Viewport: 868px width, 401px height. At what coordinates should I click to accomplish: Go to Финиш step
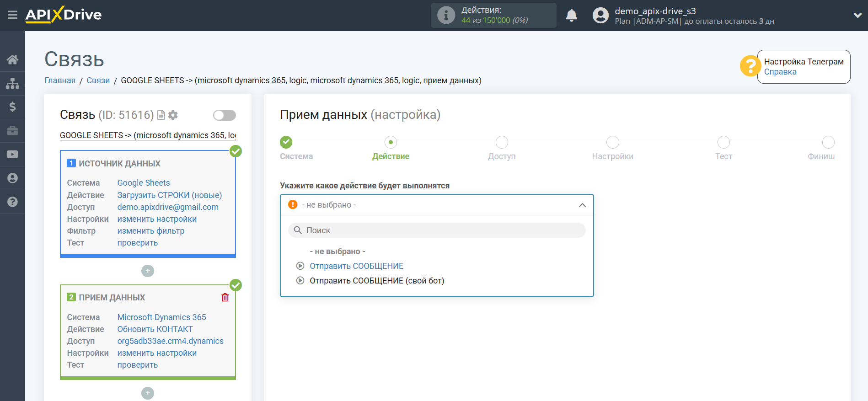click(x=828, y=142)
